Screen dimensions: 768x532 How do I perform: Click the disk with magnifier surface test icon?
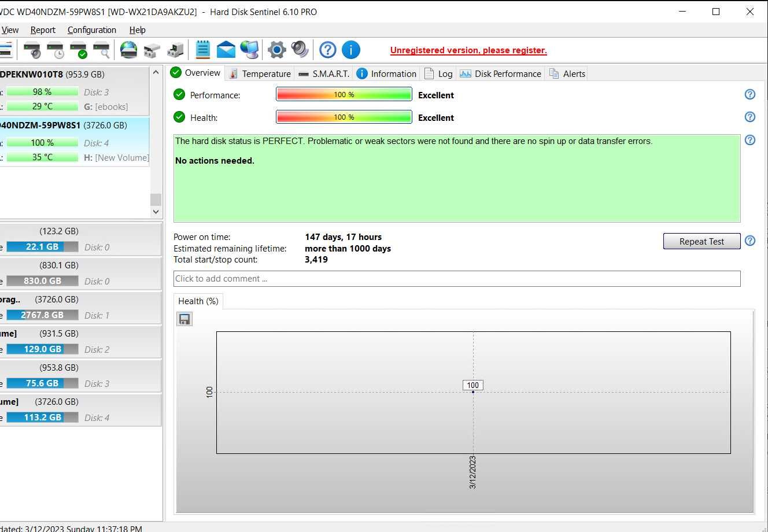point(101,50)
